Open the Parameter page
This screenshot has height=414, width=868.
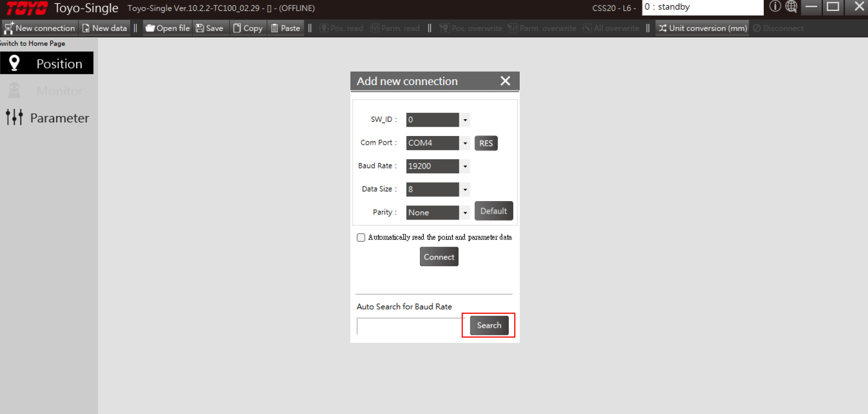pyautogui.click(x=47, y=118)
